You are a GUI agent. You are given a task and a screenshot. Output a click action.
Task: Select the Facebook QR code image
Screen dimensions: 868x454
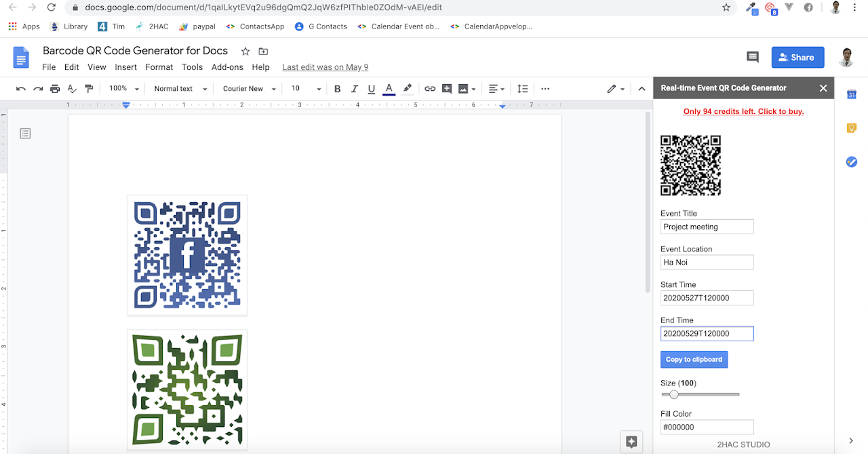pyautogui.click(x=187, y=255)
